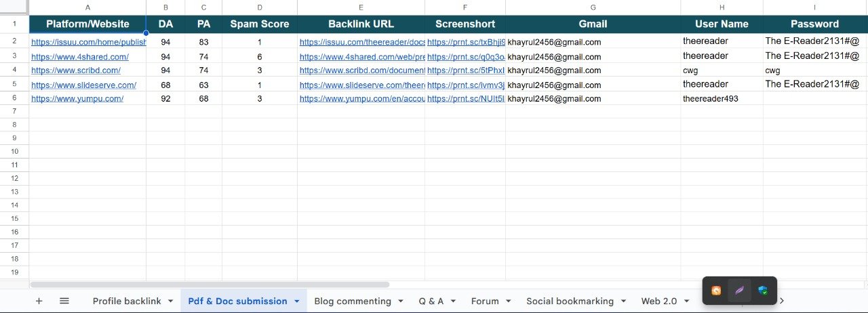
Task: Switch to Social bookmarking sheet
Action: 570,301
